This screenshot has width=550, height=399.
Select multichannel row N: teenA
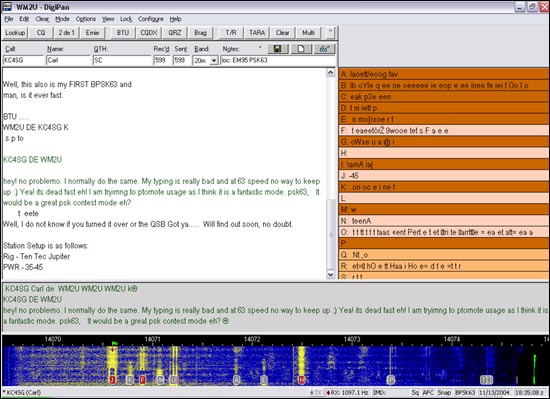pyautogui.click(x=444, y=221)
